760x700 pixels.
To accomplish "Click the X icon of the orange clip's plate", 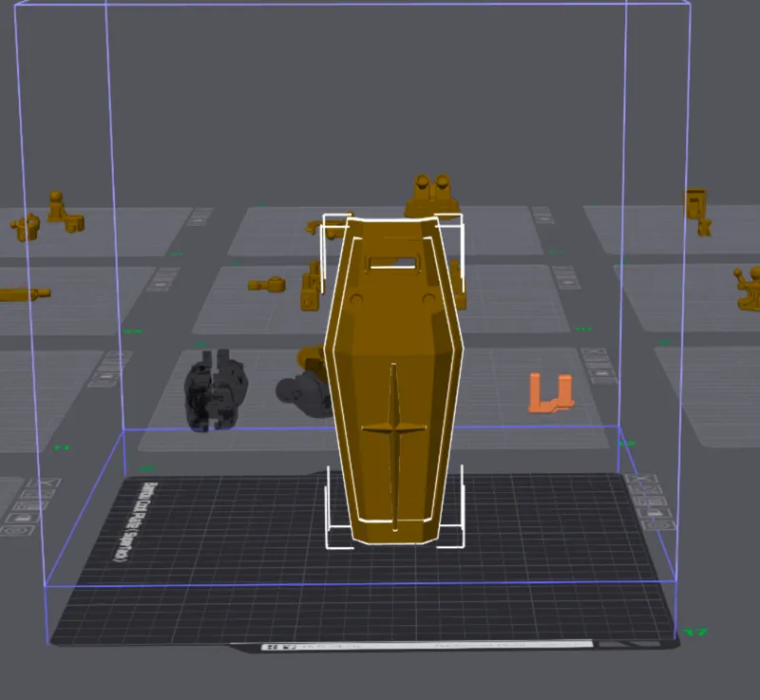I will (594, 351).
